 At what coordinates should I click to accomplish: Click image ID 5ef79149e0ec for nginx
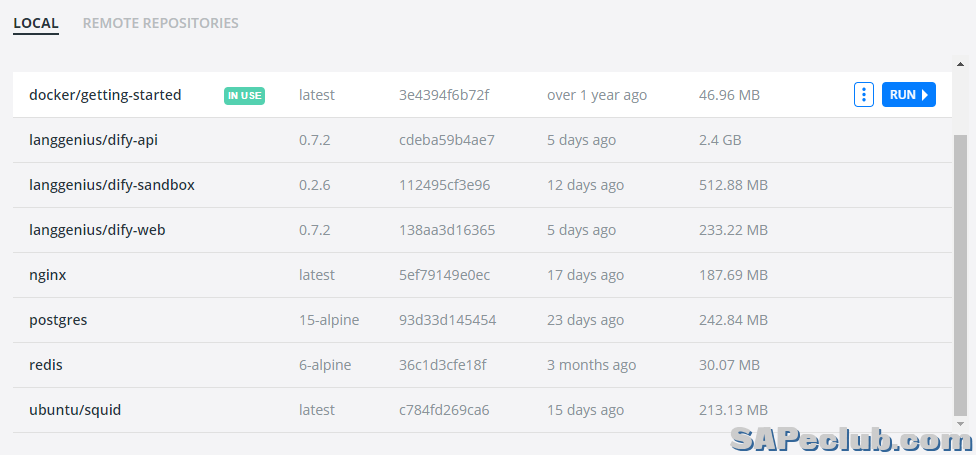point(444,275)
